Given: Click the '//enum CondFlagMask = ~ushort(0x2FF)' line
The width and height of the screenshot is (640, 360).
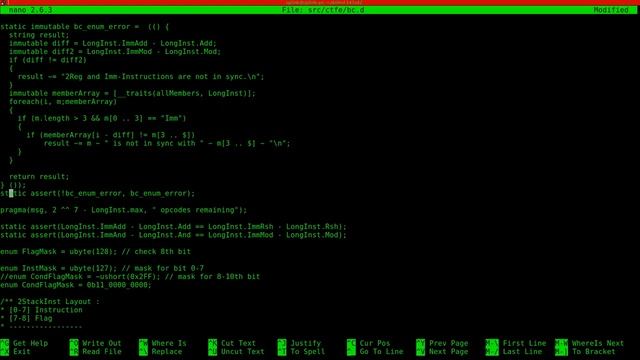Looking at the screenshot, I should click(130, 277).
